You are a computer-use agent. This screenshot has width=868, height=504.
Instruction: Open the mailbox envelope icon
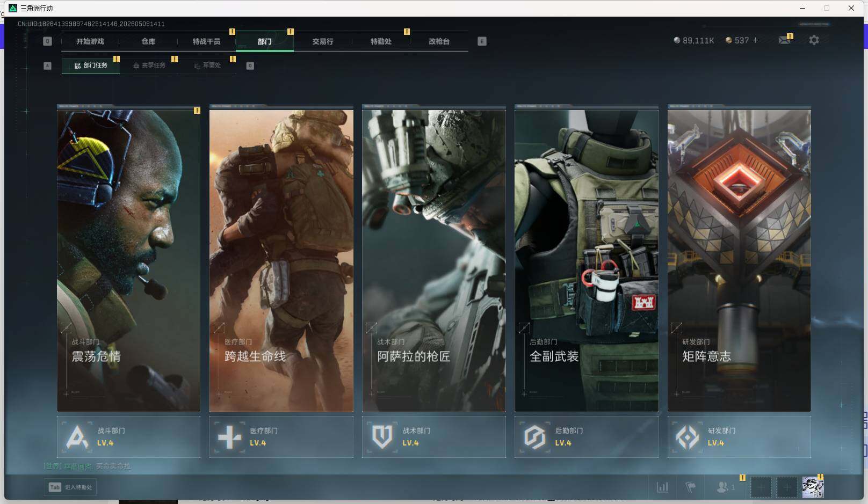point(784,40)
